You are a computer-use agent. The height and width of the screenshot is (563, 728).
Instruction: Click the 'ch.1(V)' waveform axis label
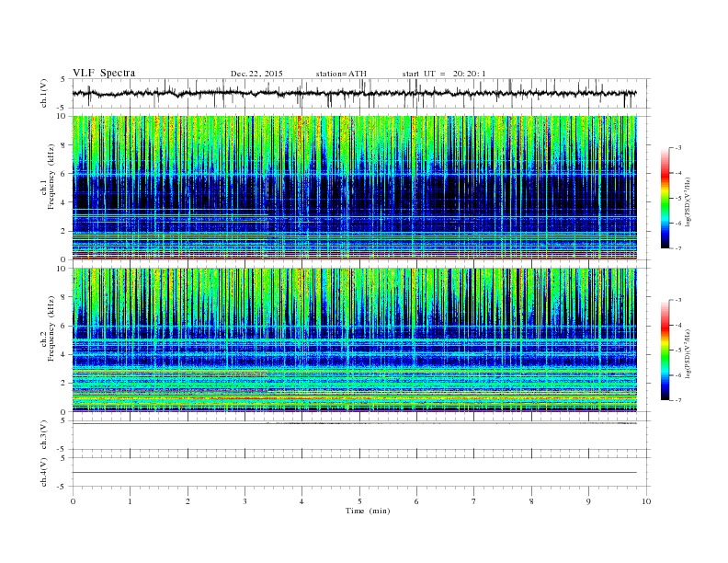[x=44, y=93]
